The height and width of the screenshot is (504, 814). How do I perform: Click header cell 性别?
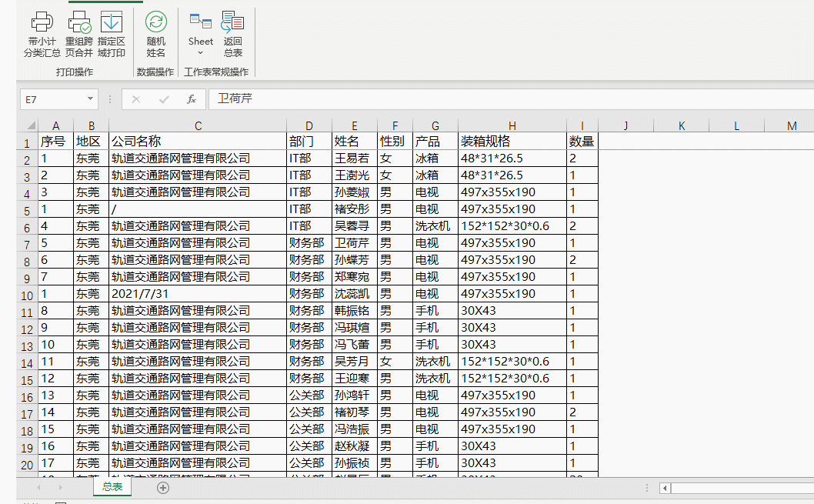click(x=395, y=141)
